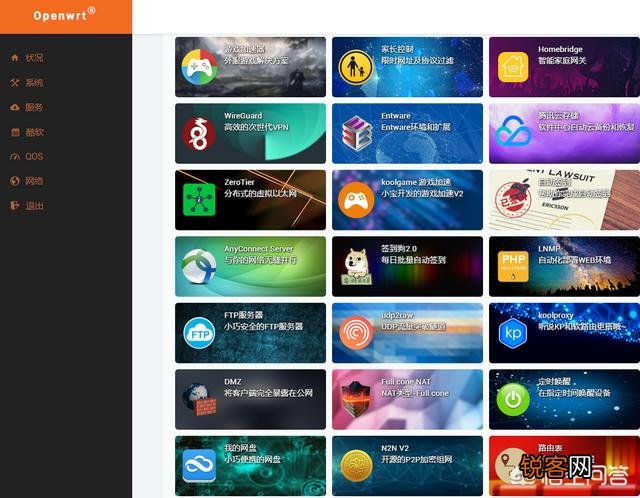Click the LNMP PHP icon
The height and width of the screenshot is (498, 640).
click(x=513, y=266)
